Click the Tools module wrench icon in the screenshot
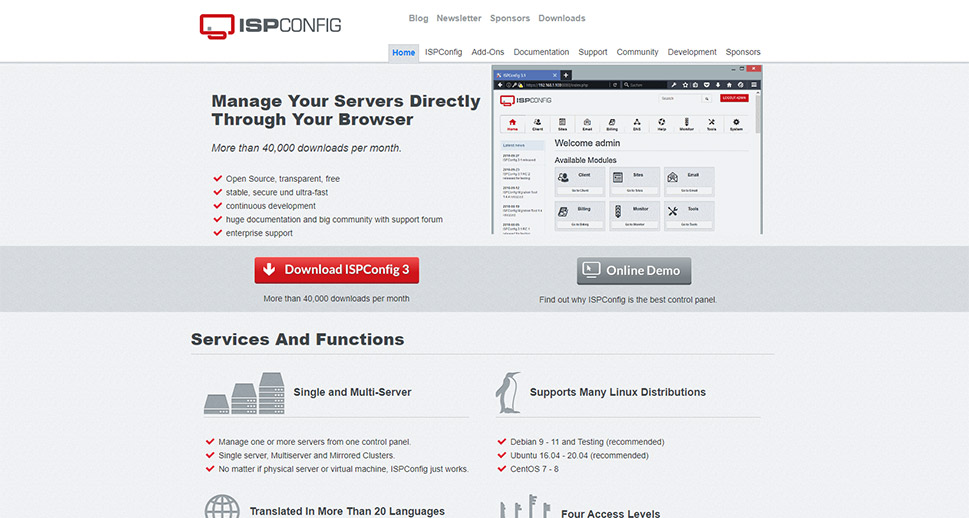Image resolution: width=969 pixels, height=518 pixels. click(x=672, y=211)
